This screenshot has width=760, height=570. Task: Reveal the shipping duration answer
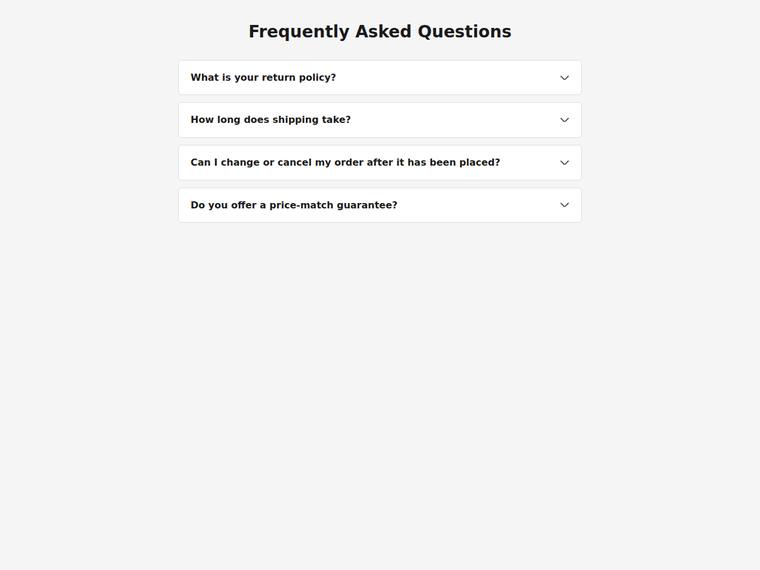click(x=380, y=120)
